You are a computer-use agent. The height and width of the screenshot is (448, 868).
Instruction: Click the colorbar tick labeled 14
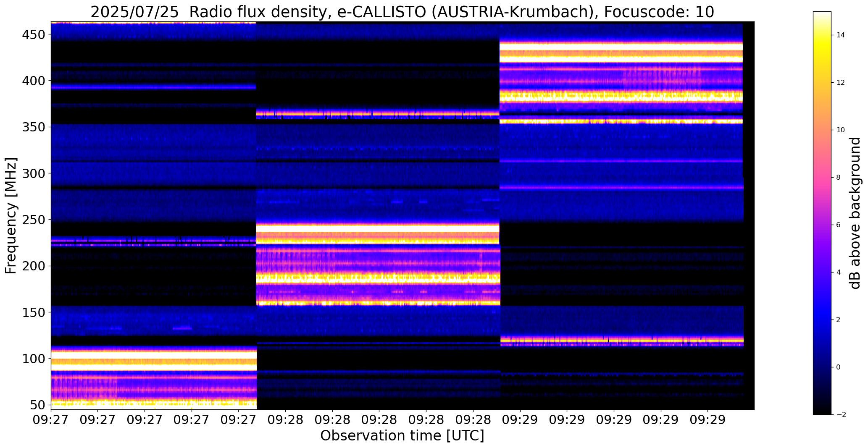coord(841,35)
